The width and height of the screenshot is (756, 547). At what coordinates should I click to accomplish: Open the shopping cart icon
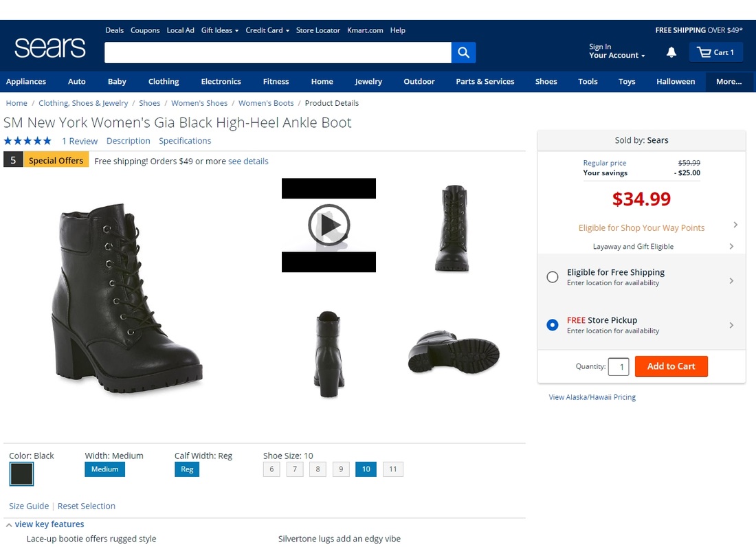click(x=704, y=52)
